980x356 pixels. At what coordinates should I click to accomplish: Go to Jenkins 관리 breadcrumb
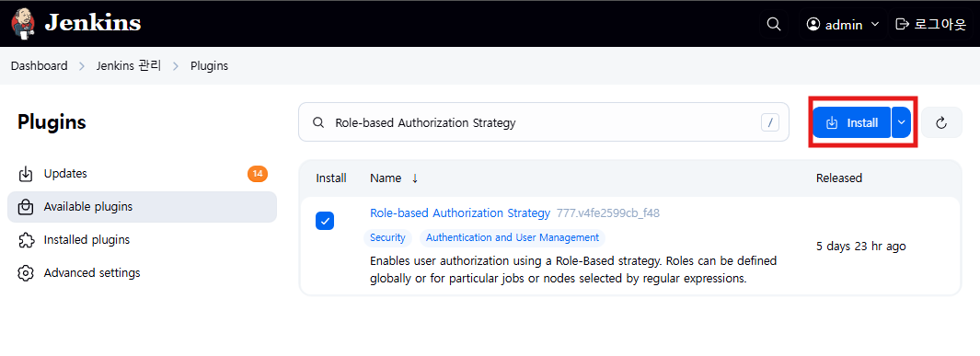click(x=129, y=65)
